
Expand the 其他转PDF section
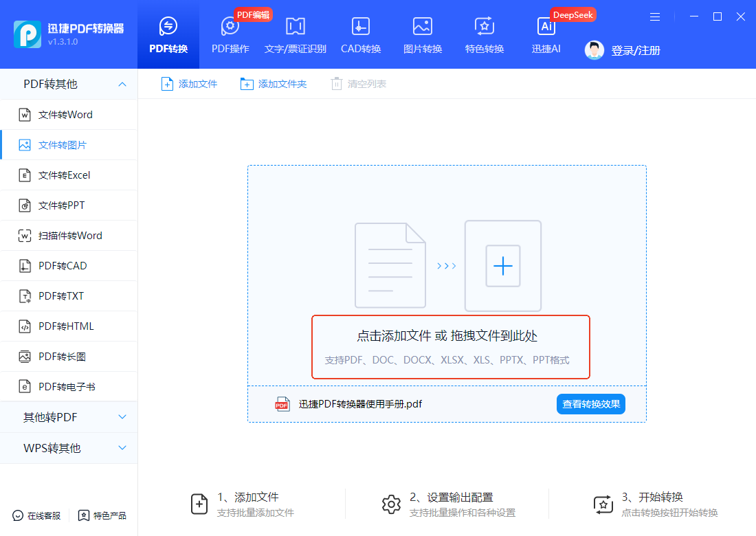[x=69, y=417]
